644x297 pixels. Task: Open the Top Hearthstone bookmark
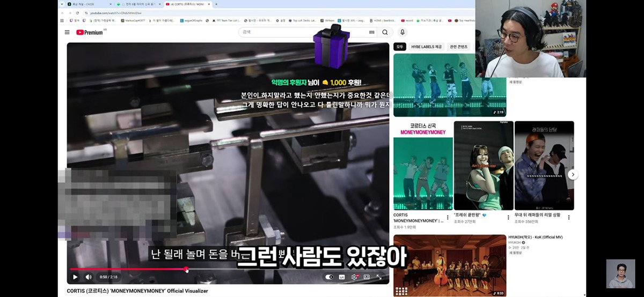point(465,20)
